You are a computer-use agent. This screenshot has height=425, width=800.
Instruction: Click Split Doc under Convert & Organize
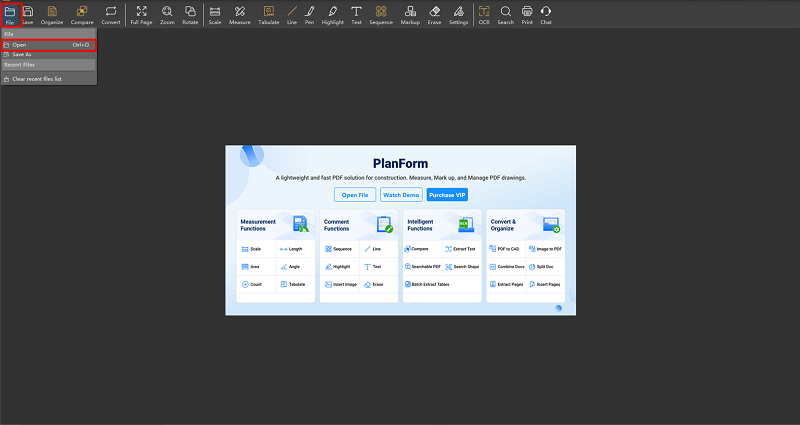[541, 267]
